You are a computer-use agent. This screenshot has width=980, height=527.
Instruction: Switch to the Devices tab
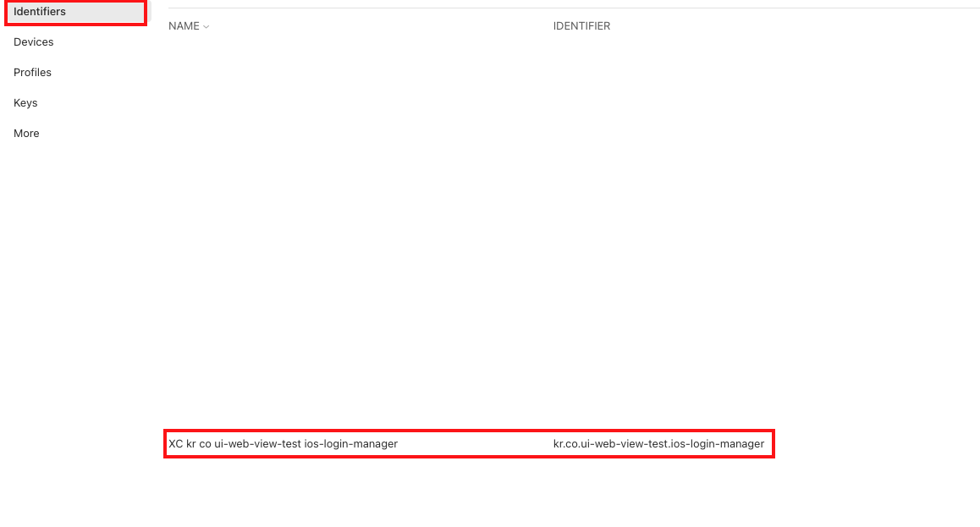34,42
